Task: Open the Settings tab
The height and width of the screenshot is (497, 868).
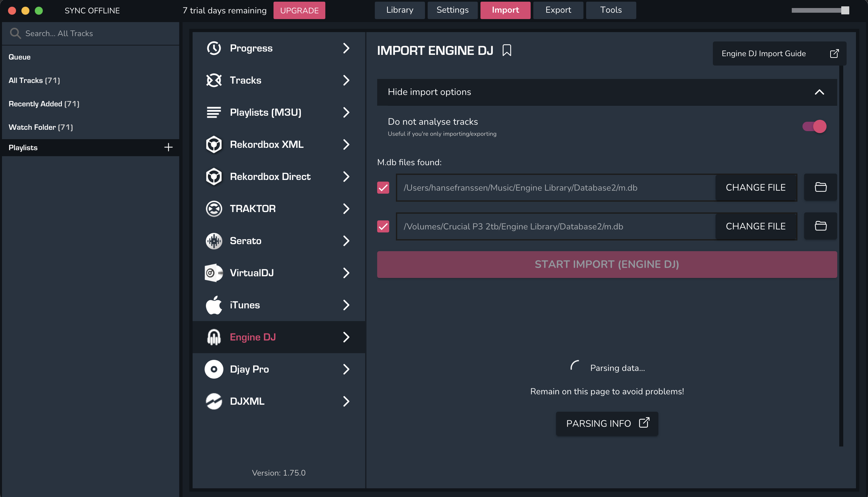Action: coord(452,10)
